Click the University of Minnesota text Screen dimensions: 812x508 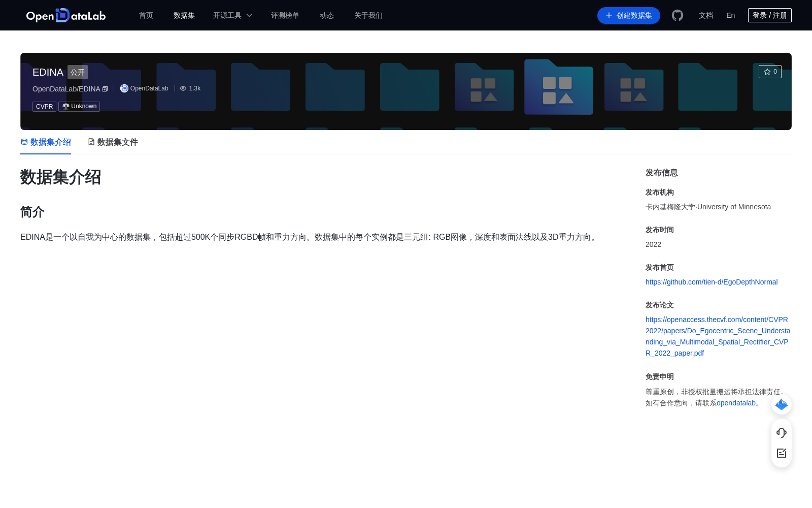click(734, 207)
